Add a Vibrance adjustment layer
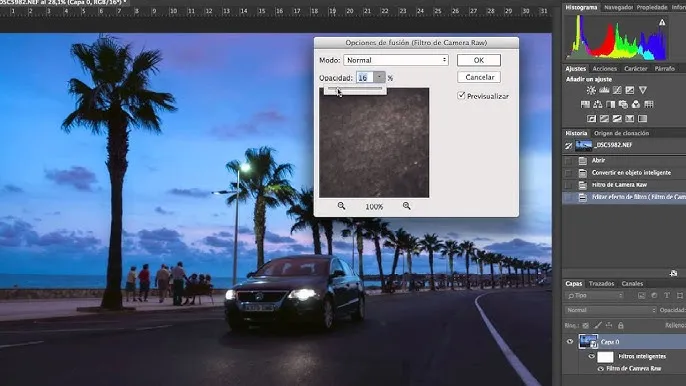The width and height of the screenshot is (686, 386). 643,90
